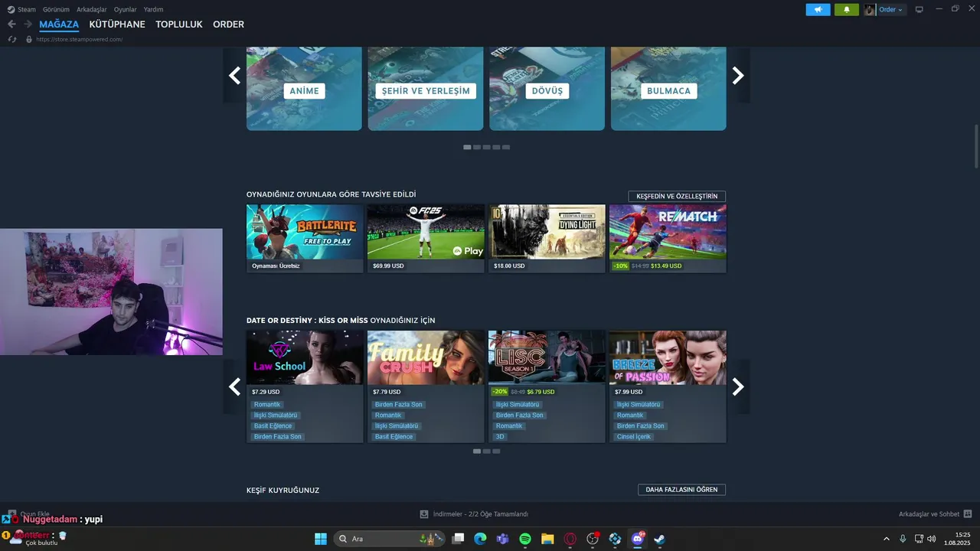
Task: Open the Dying Light game capsule
Action: pyautogui.click(x=547, y=238)
